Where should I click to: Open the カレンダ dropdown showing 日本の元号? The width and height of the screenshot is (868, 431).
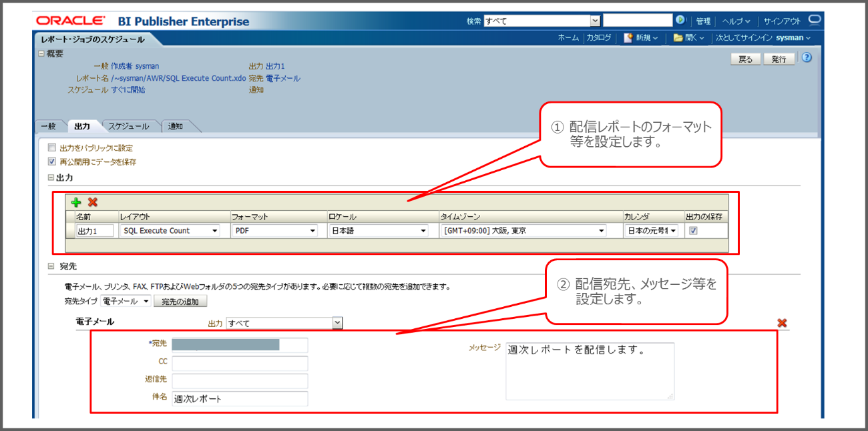651,230
